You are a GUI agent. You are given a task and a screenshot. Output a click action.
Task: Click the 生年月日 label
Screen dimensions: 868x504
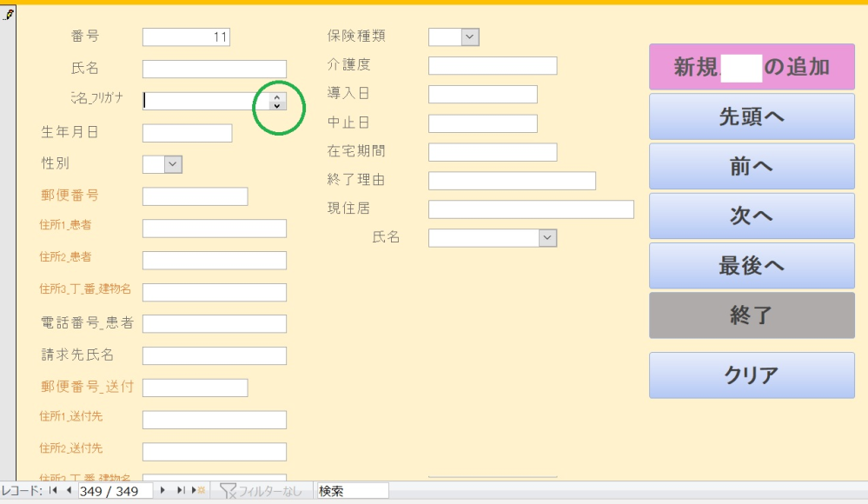70,132
